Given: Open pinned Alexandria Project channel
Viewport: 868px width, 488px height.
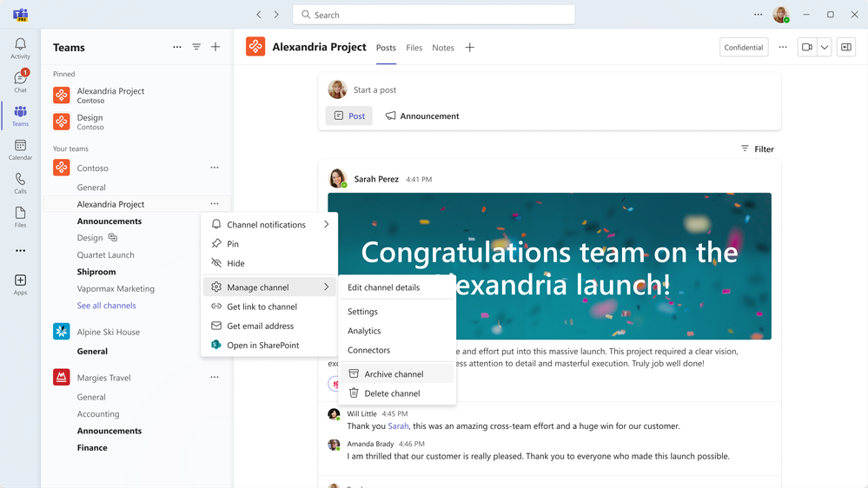Looking at the screenshot, I should [136, 96].
